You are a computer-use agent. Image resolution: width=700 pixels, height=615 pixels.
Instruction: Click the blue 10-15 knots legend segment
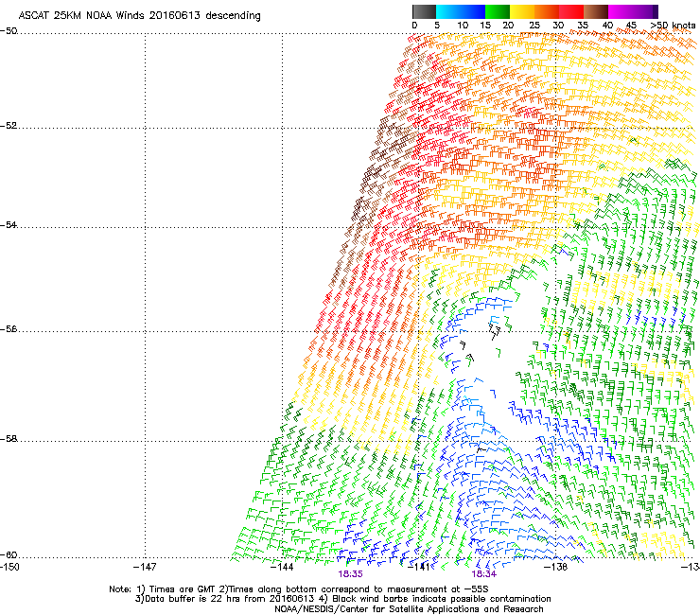473,11
